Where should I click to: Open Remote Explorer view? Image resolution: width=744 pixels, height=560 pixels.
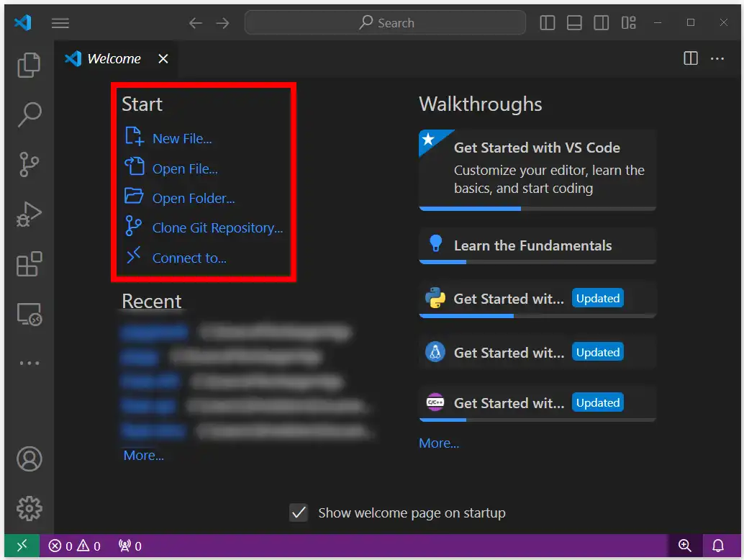(x=30, y=314)
